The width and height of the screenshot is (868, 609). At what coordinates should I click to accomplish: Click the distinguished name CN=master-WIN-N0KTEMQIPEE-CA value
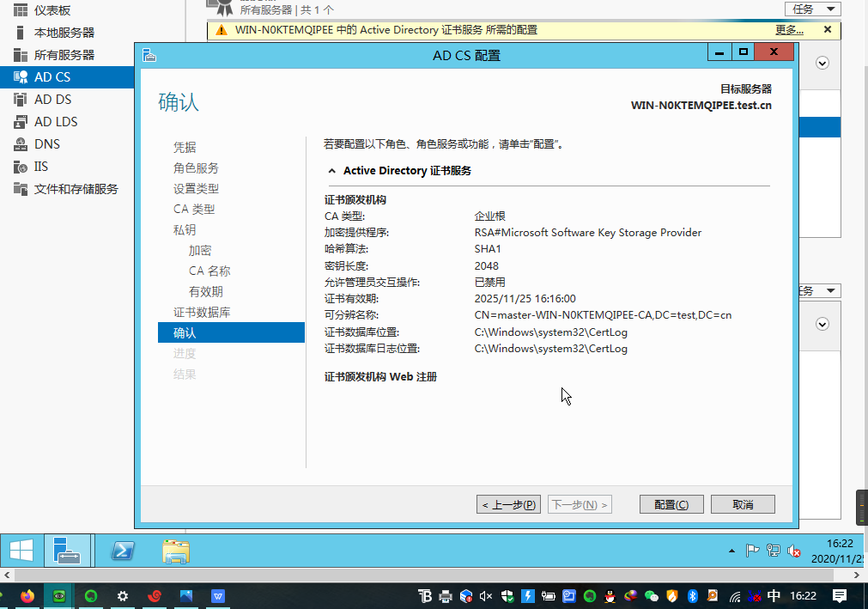pyautogui.click(x=603, y=315)
